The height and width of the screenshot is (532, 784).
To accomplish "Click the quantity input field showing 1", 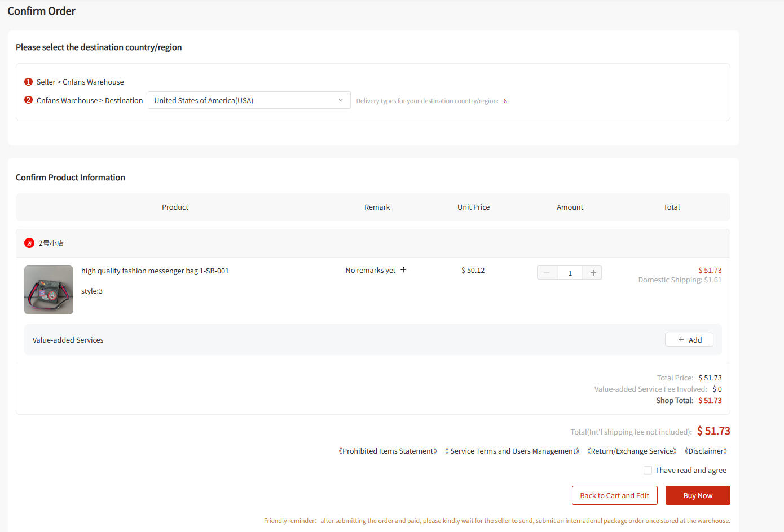I will [x=570, y=273].
